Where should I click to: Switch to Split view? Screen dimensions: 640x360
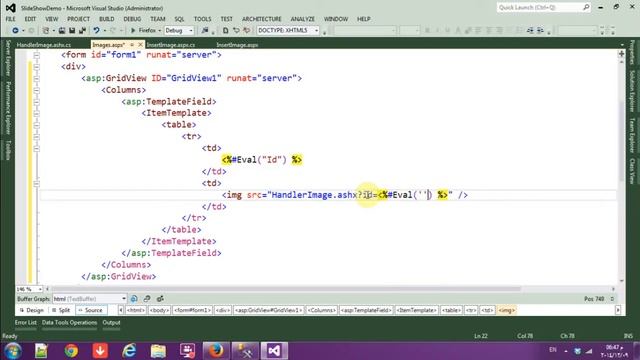pyautogui.click(x=61, y=310)
